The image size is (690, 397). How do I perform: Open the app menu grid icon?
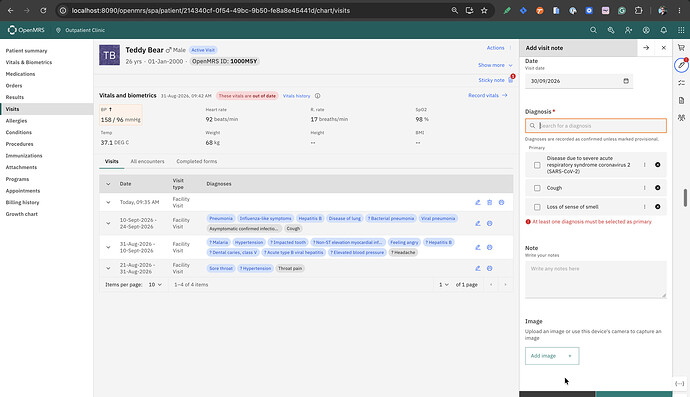coord(681,30)
